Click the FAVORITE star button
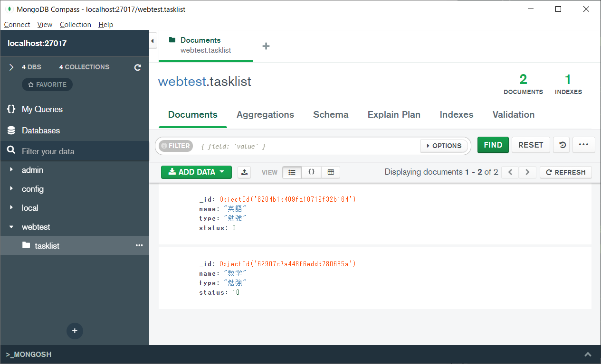 pos(47,84)
